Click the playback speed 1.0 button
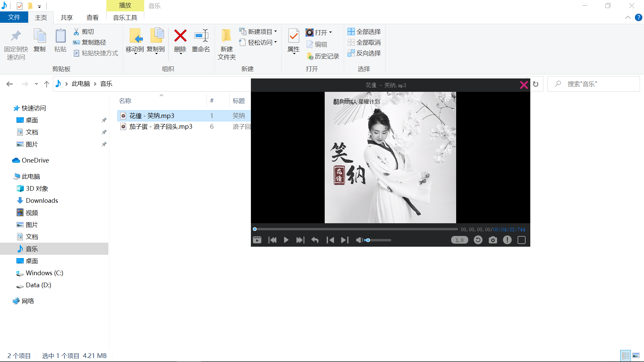The height and width of the screenshot is (362, 644). pyautogui.click(x=460, y=240)
